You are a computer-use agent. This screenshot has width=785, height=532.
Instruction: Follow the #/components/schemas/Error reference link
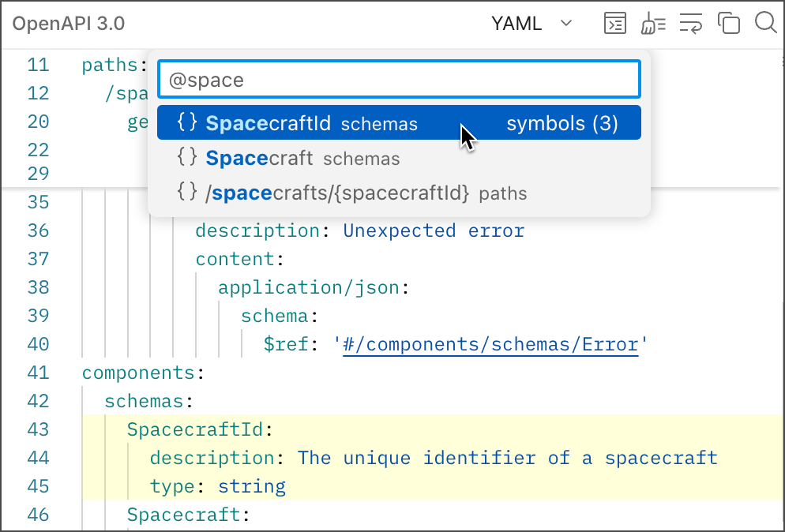[490, 344]
